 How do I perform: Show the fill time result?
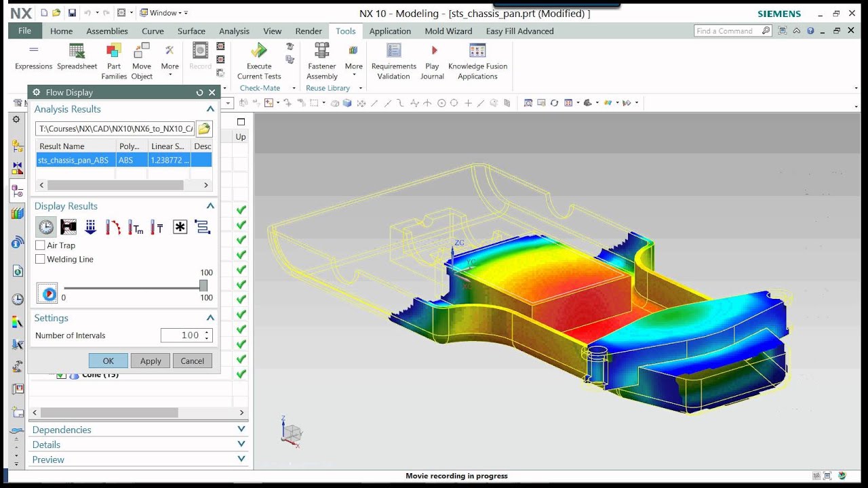pyautogui.click(x=46, y=227)
